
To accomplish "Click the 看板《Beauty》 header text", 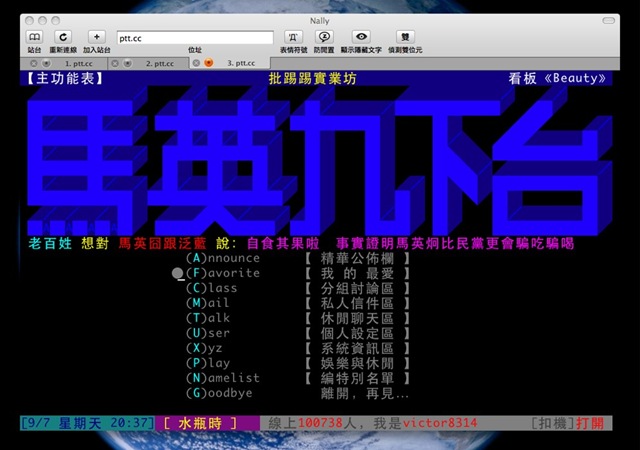I will 557,78.
